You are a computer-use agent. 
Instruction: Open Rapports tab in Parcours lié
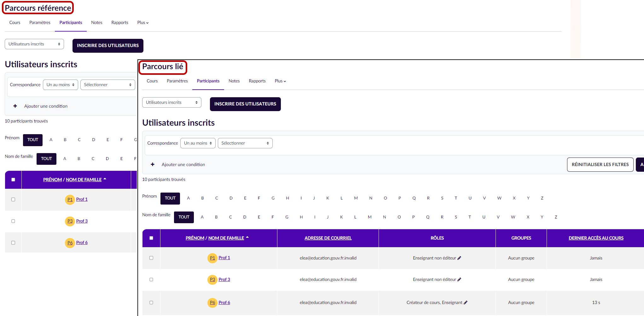coord(257,81)
